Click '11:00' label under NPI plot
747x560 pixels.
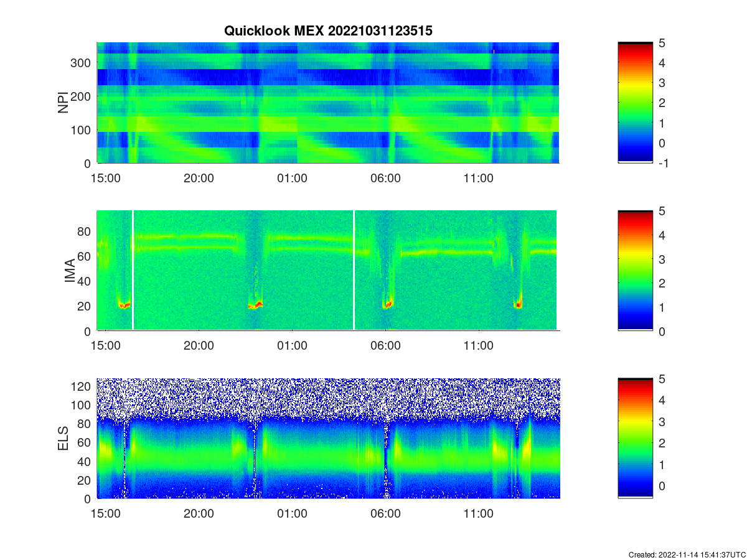[x=479, y=178]
